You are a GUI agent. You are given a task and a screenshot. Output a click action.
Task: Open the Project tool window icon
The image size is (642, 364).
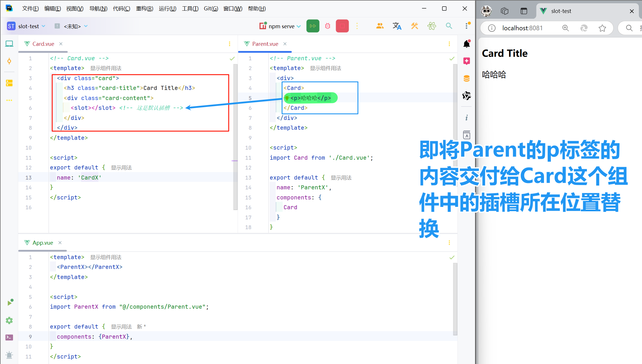(9, 44)
